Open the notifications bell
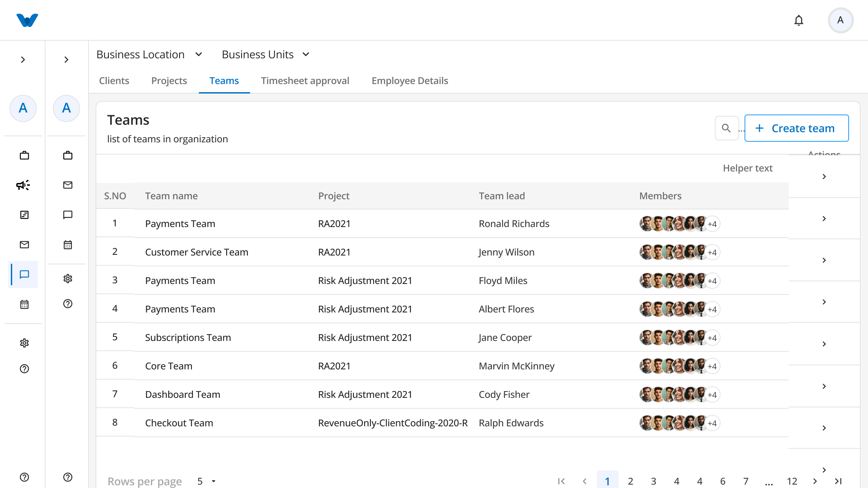 coord(799,20)
